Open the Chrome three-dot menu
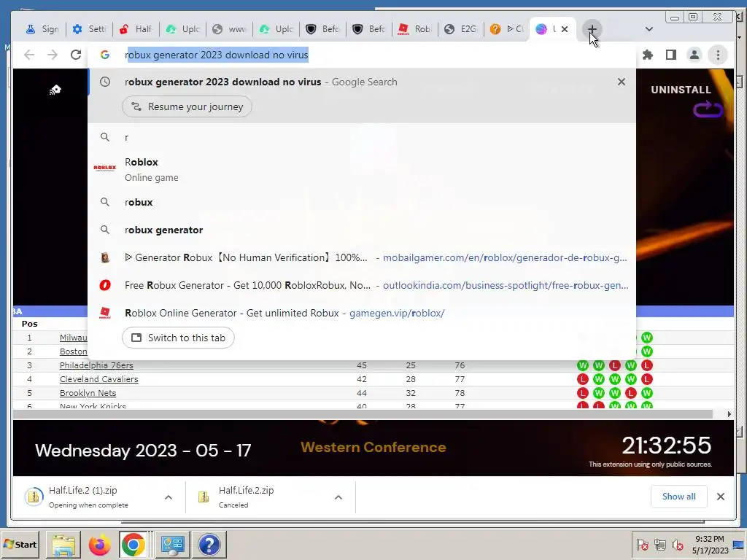 pos(718,55)
